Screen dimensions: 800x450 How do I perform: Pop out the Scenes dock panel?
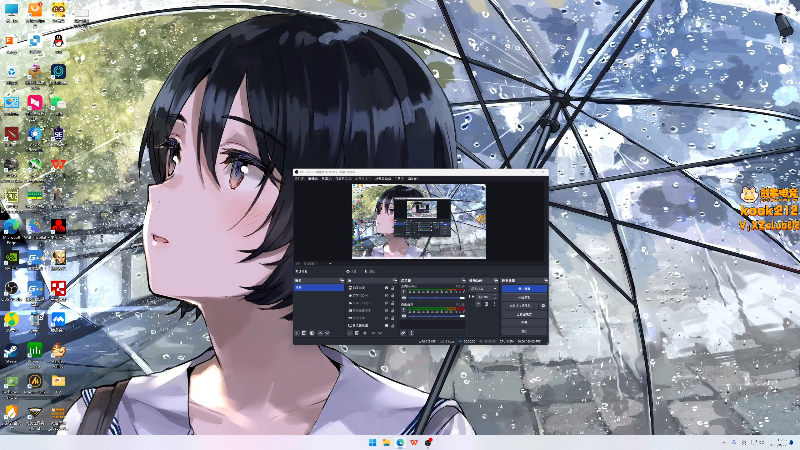342,281
